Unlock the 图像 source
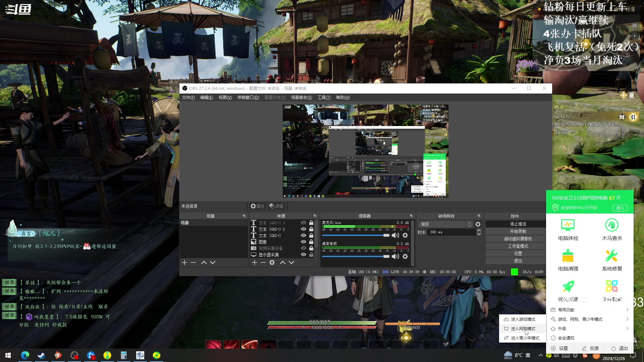This screenshot has width=644, height=362. (x=311, y=242)
